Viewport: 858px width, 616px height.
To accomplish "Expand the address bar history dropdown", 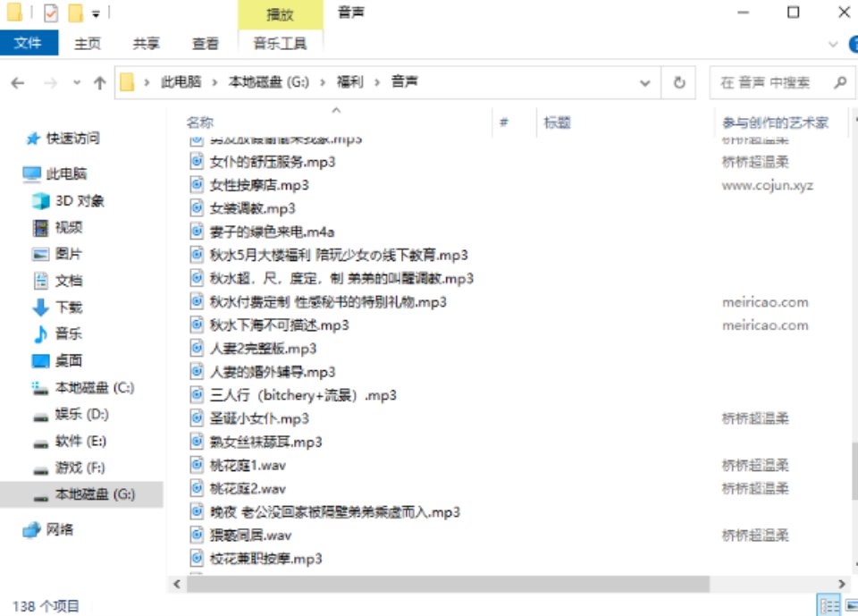I will point(645,83).
